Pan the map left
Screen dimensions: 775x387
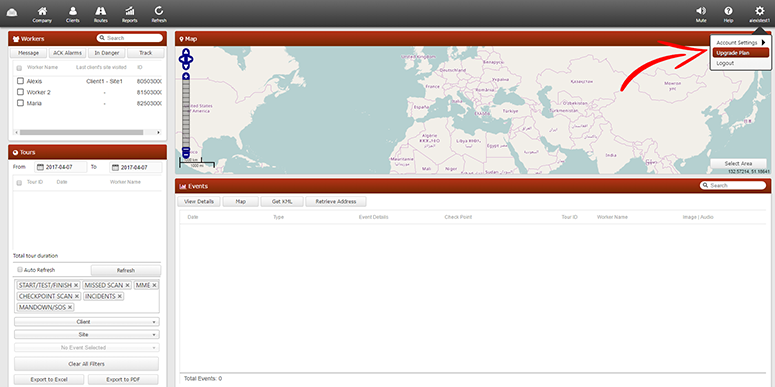click(181, 60)
